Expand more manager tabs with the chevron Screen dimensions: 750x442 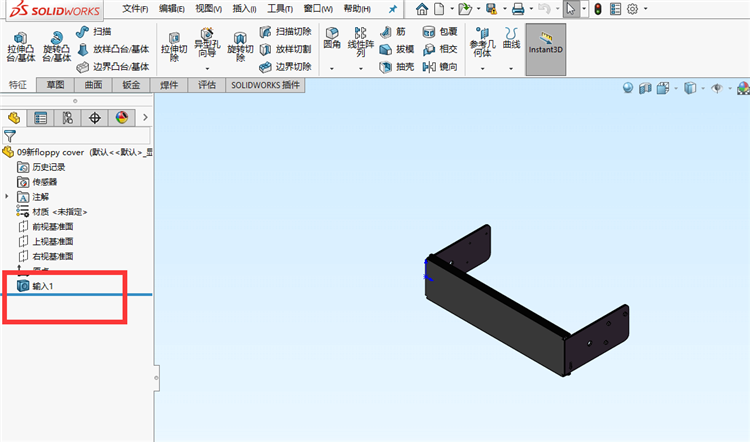[145, 118]
